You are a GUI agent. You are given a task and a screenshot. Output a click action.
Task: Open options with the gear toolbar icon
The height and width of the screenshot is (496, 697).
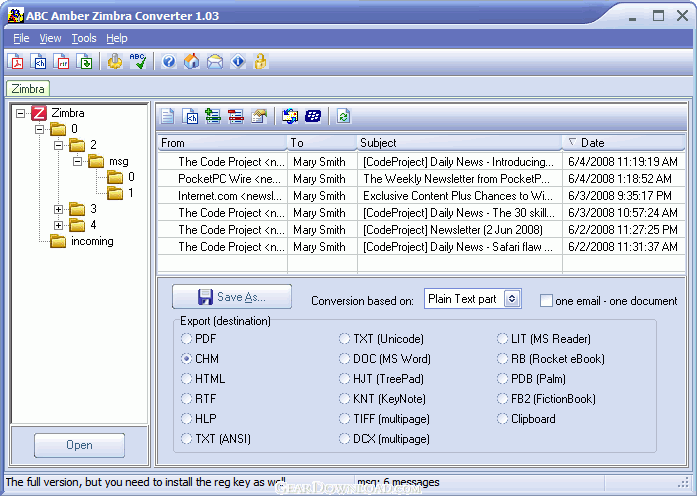115,61
